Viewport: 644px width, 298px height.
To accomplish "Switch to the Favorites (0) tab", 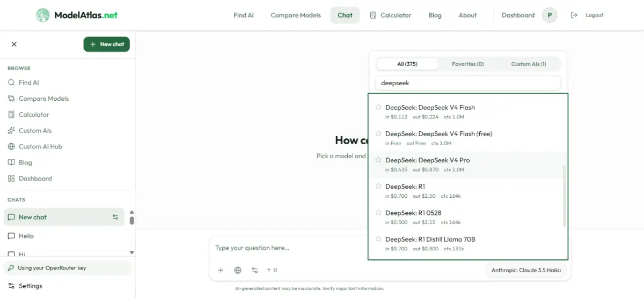I will pyautogui.click(x=468, y=64).
